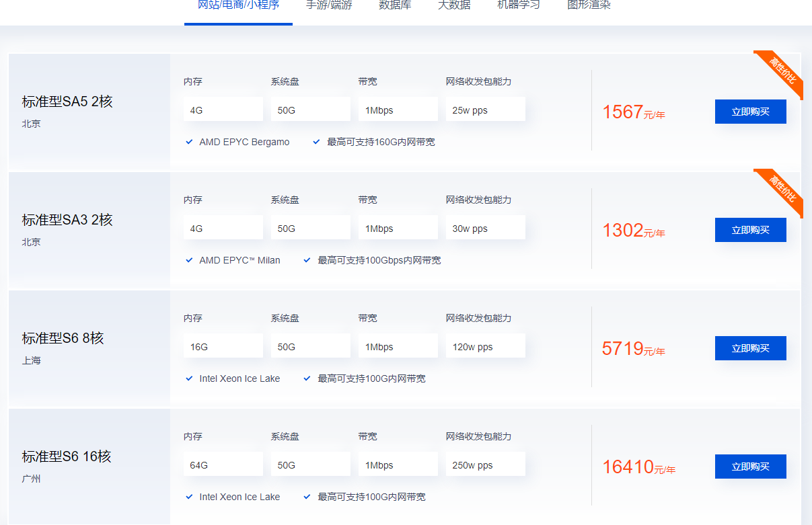Click the 1Mbps bandwidth field for S6 8核

tap(398, 347)
